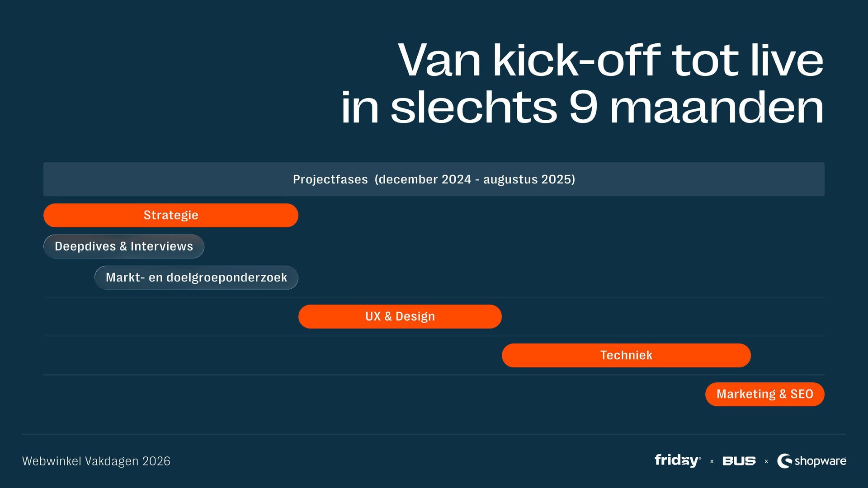Click the Markt- en doelgroeponderzoek pill
This screenshot has height=488, width=868.
click(x=196, y=277)
